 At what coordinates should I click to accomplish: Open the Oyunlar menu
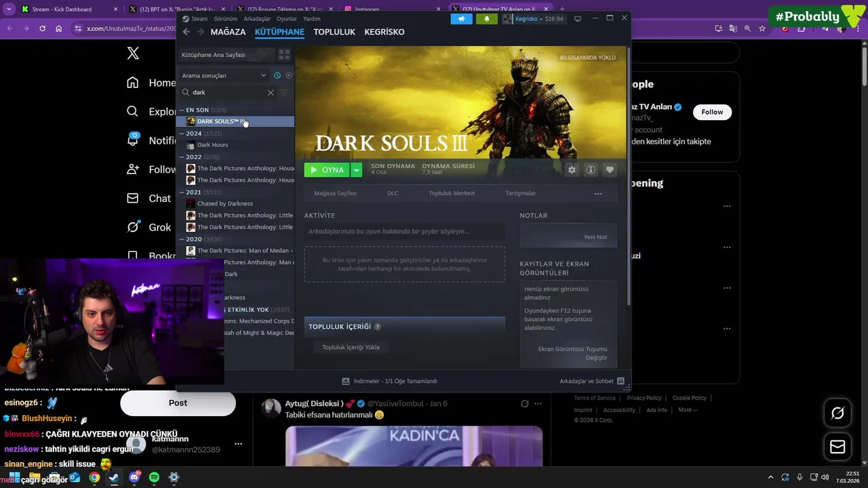pos(287,19)
